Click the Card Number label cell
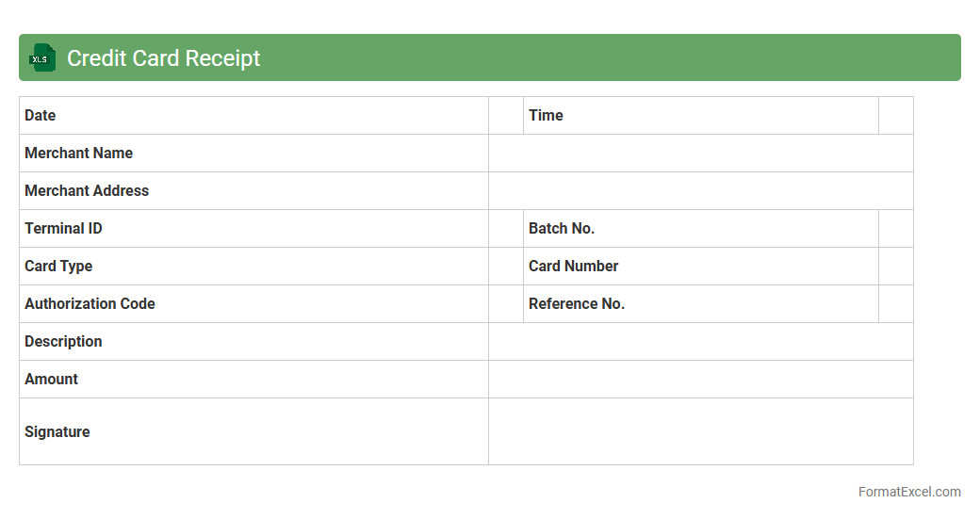980x519 pixels. pos(700,266)
